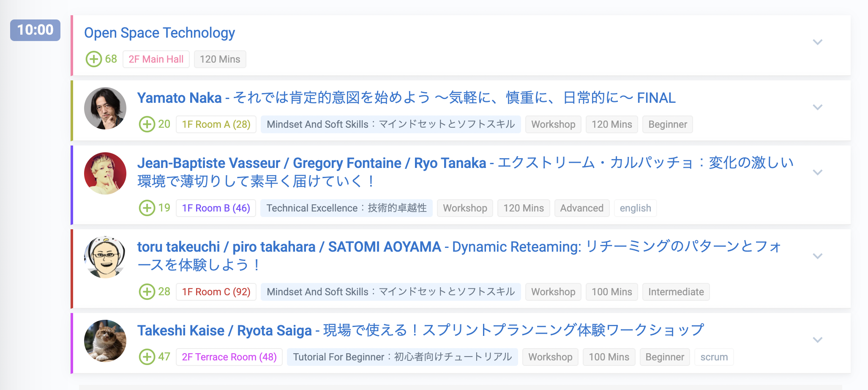
Task: Click the 20 count in Yamato row
Action: click(x=164, y=124)
